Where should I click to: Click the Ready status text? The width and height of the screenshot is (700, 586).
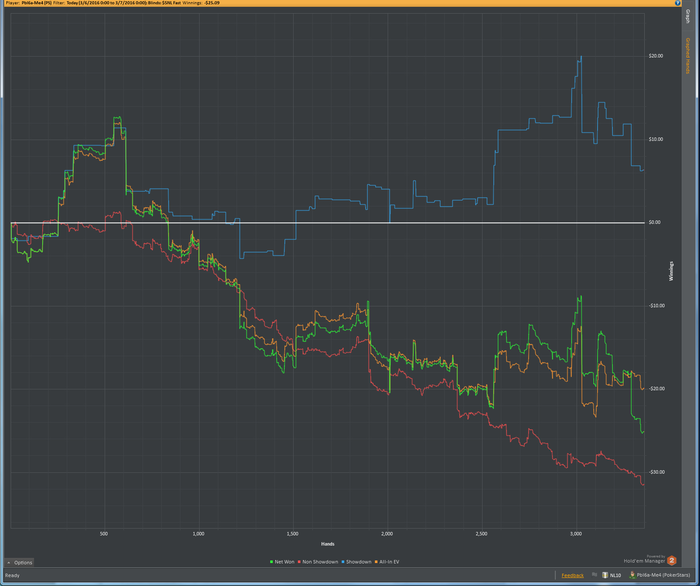point(12,575)
